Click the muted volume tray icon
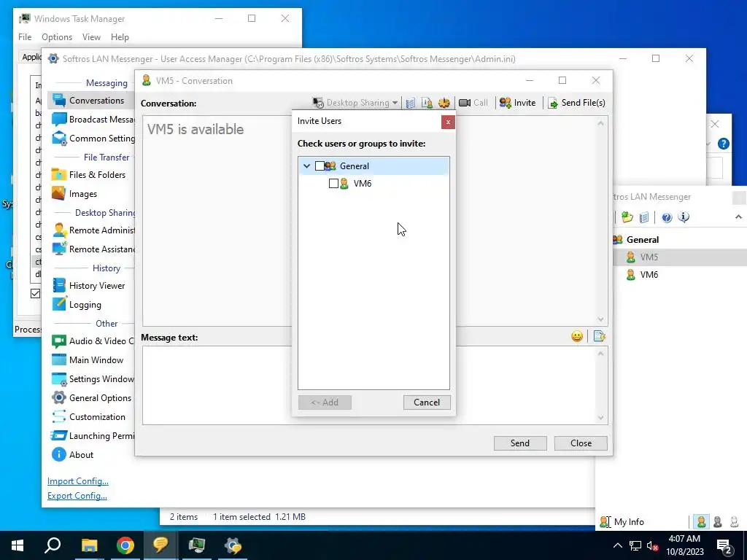The height and width of the screenshot is (560, 747). pyautogui.click(x=653, y=545)
